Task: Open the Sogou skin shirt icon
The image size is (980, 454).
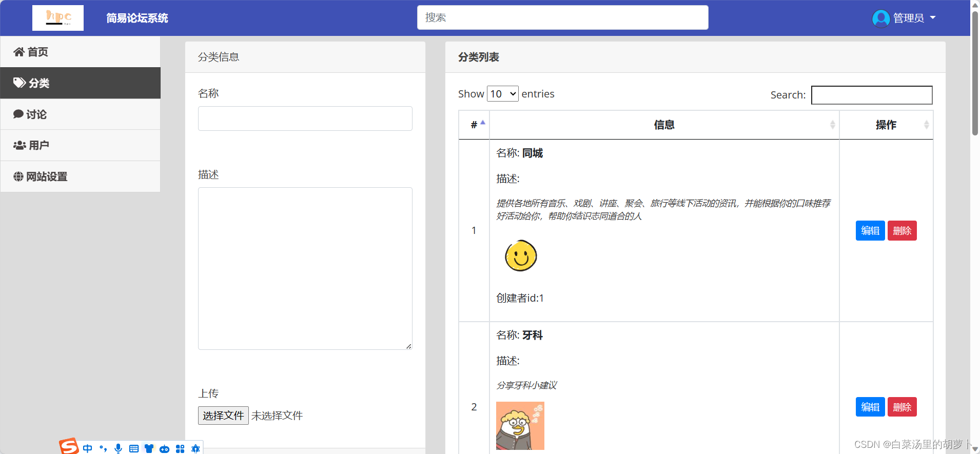Action: 149,448
